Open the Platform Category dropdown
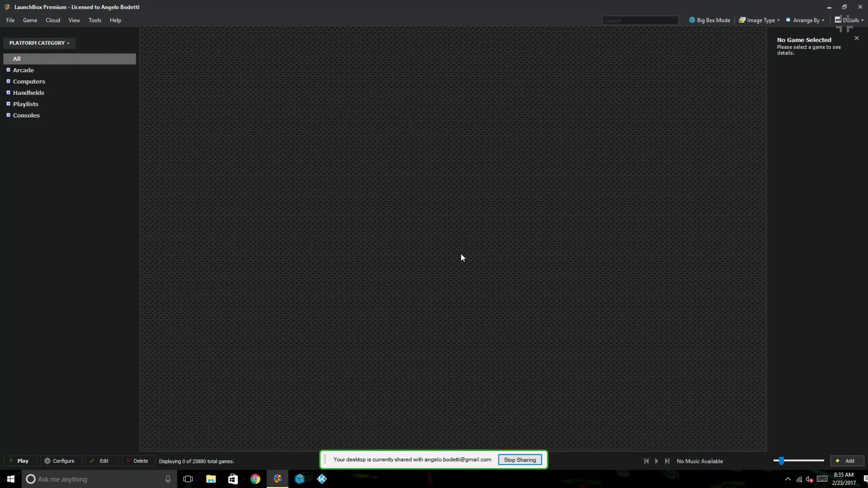 click(x=39, y=43)
